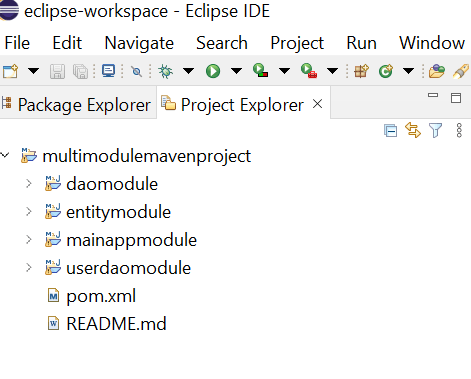The image size is (471, 379).
Task: Open the Navigate menu
Action: point(139,43)
